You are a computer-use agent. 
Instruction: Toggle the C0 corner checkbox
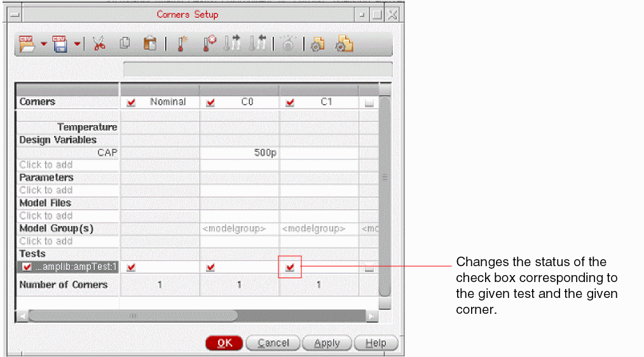(x=210, y=102)
